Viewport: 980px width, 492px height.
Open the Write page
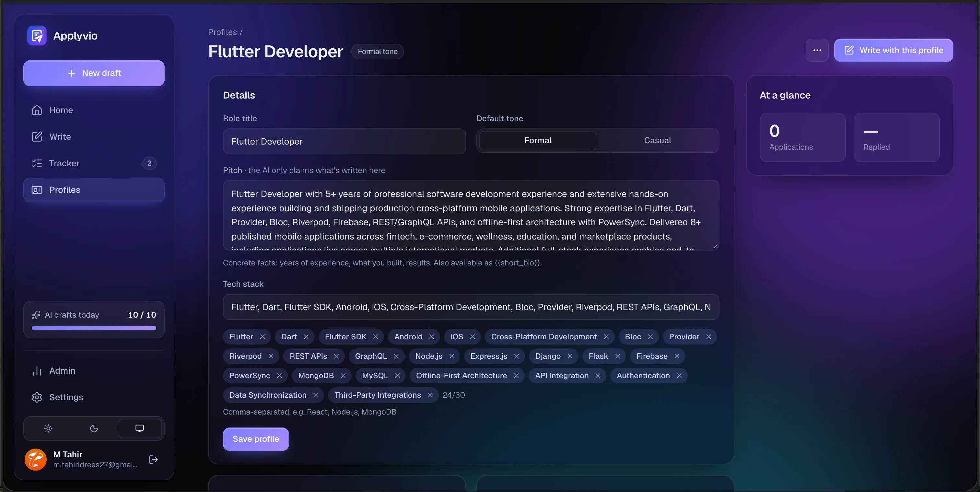coord(94,136)
